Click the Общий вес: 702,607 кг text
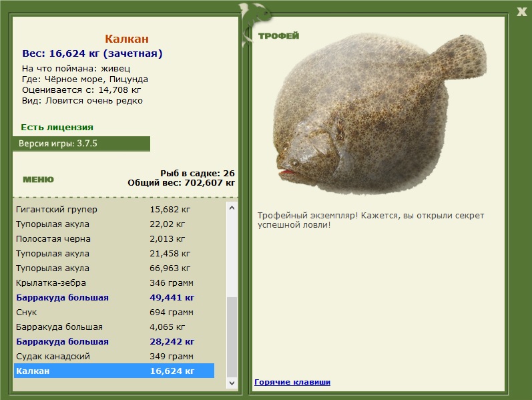532x400 pixels. click(181, 183)
